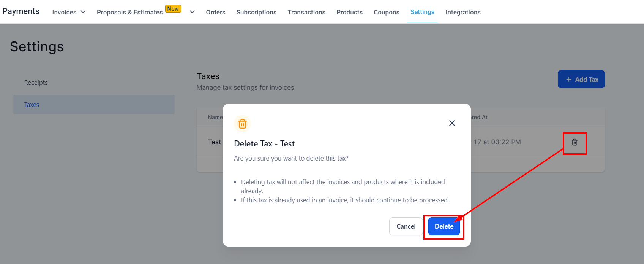Image resolution: width=644 pixels, height=264 pixels.
Task: Close the Delete Tax dialog with X
Action: click(452, 123)
